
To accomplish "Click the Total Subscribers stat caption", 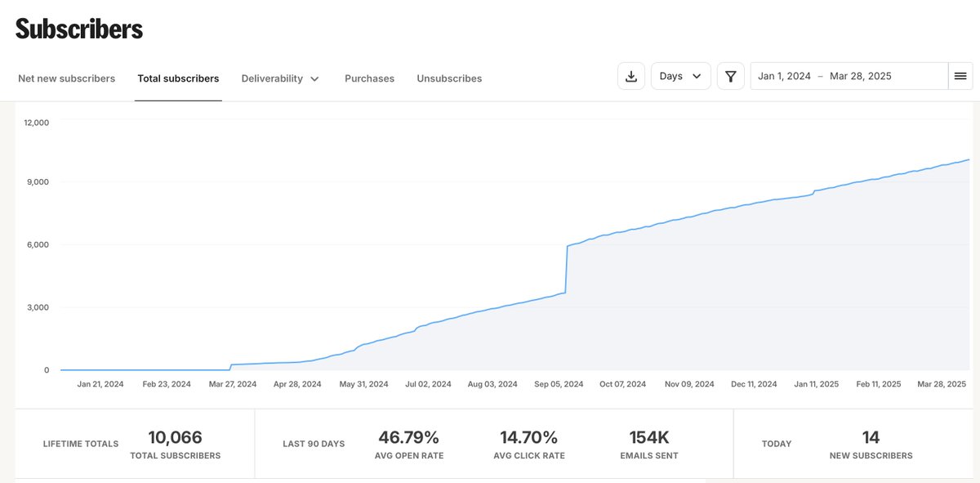I will [176, 456].
